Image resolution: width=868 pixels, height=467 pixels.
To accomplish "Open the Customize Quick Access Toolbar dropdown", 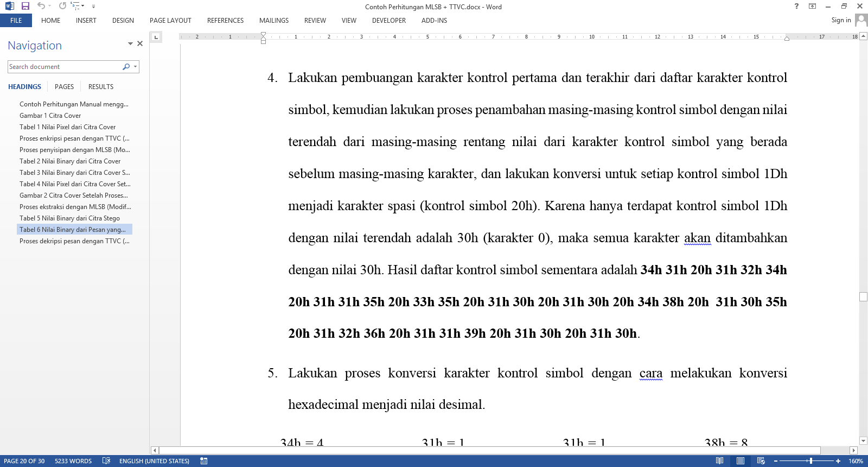I will [x=93, y=7].
